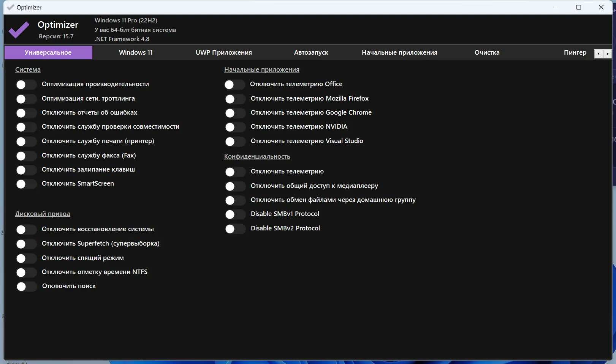Click the У вас 64-бит битная система text
Viewport: 616px width, 364px height.
pos(135,30)
